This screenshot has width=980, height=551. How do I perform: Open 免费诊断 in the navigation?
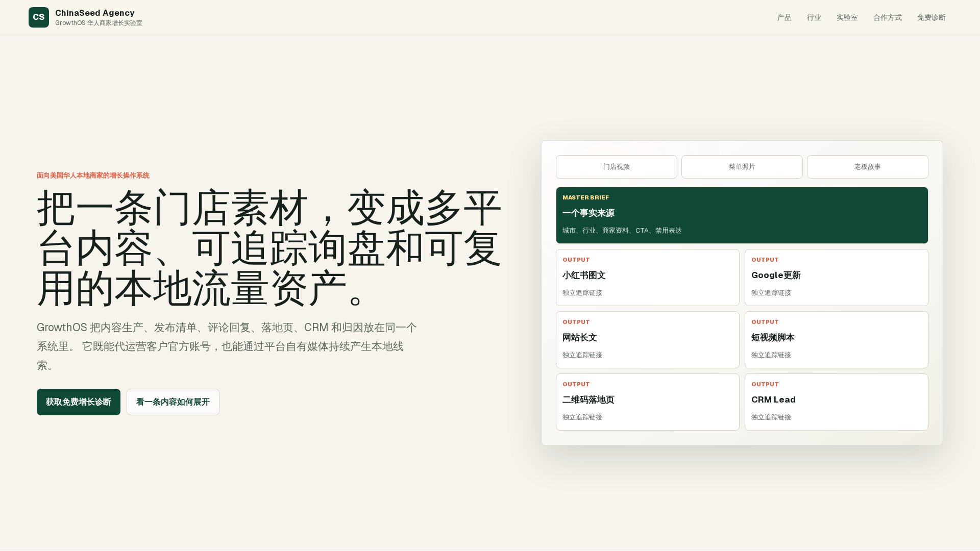click(932, 18)
